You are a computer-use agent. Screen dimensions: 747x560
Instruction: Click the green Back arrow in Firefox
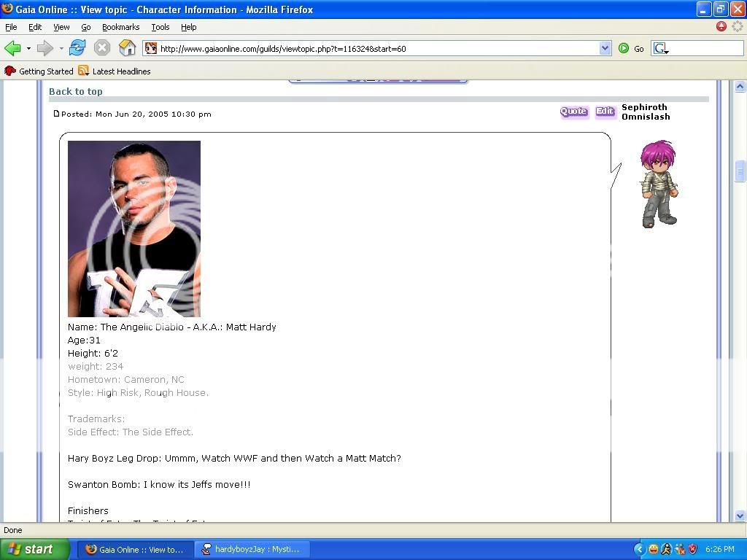tap(12, 48)
